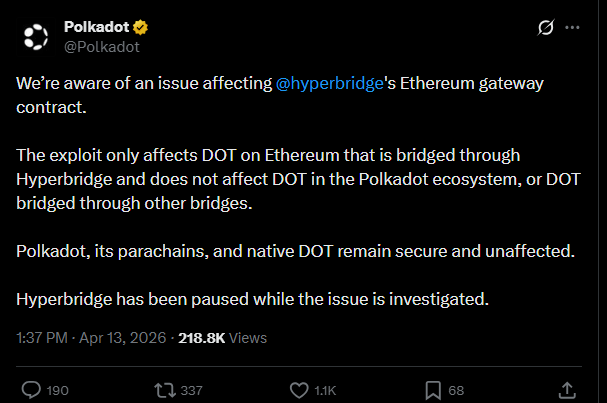The image size is (607, 403).
Task: Click the 1.1K likes count
Action: click(326, 390)
